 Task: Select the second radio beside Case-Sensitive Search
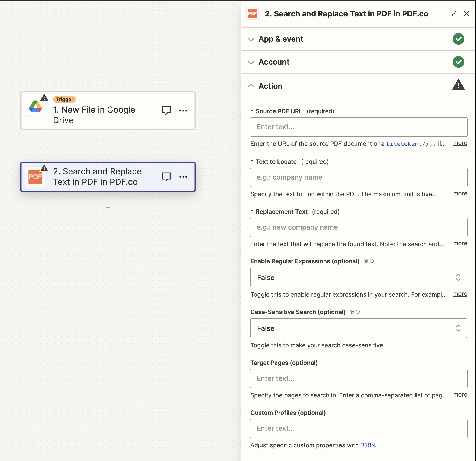pos(358,312)
